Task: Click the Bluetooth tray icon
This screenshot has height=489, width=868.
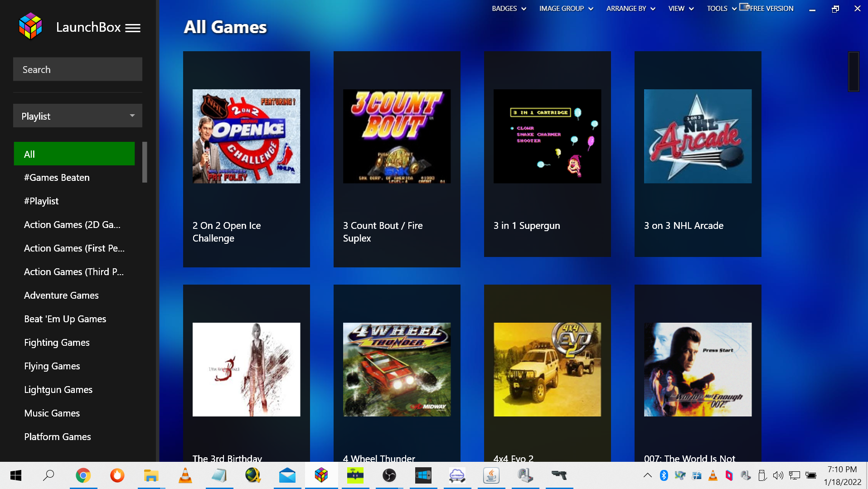Action: tap(664, 475)
